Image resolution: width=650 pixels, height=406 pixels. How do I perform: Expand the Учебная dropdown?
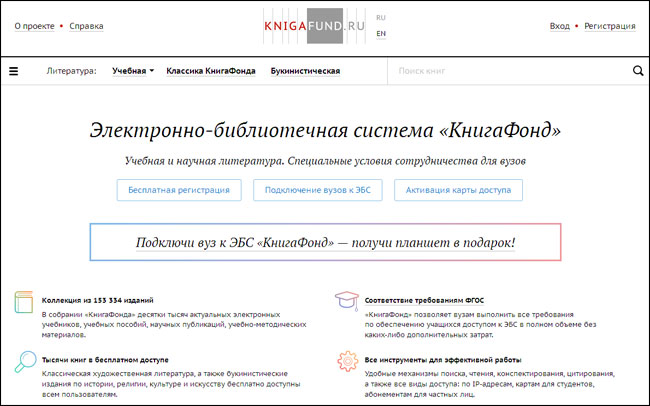133,71
